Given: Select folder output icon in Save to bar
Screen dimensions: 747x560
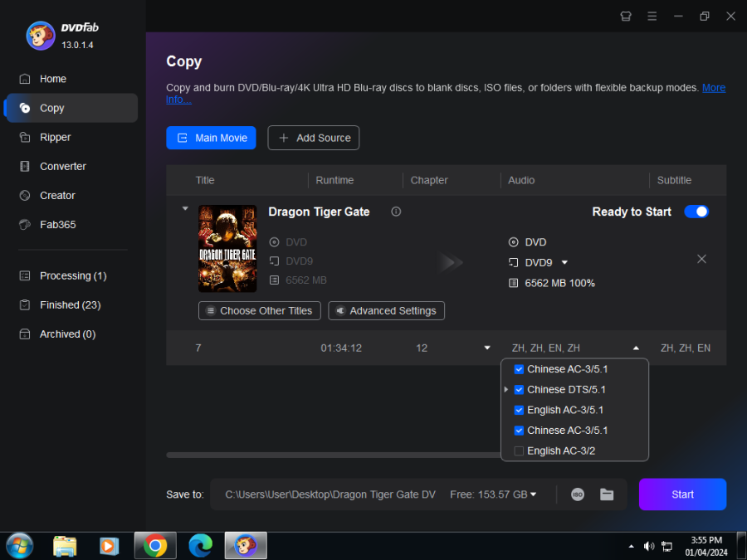Looking at the screenshot, I should pos(607,494).
